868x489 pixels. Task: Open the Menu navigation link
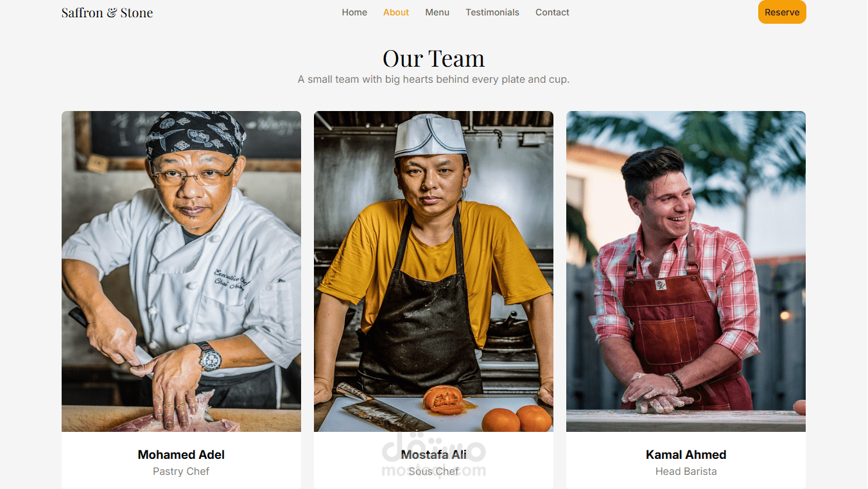point(437,12)
